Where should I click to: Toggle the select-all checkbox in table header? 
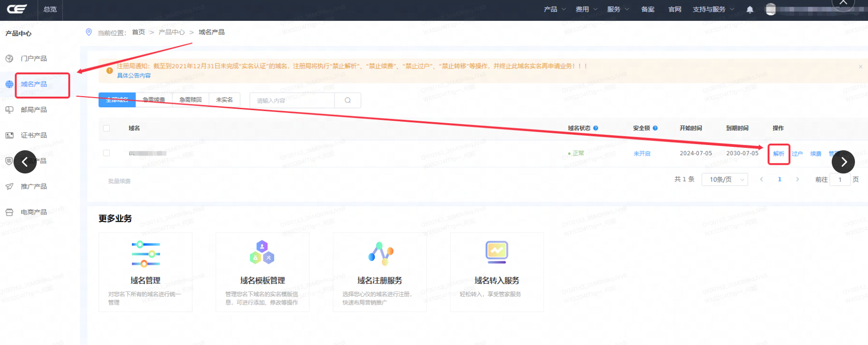[x=106, y=128]
